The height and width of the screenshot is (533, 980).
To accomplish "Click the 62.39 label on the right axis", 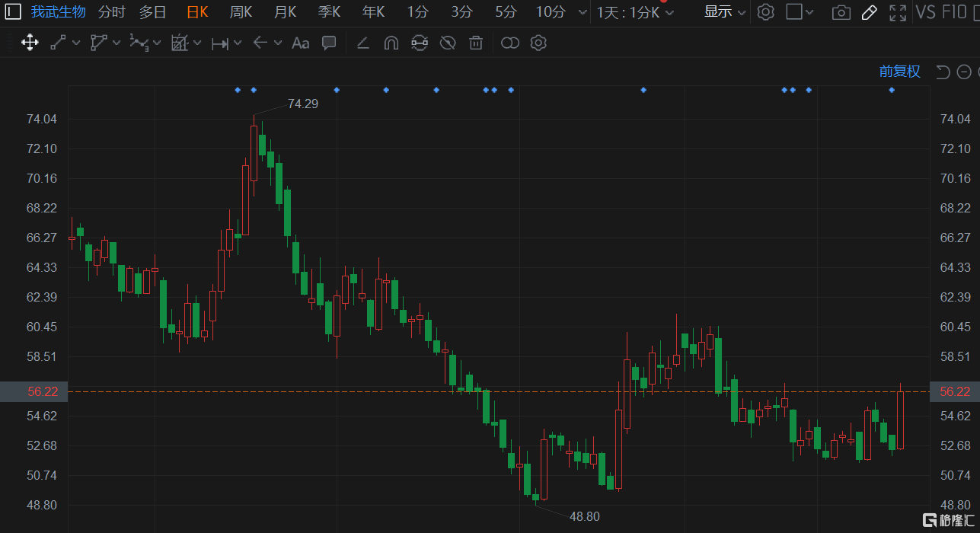I will click(x=956, y=297).
